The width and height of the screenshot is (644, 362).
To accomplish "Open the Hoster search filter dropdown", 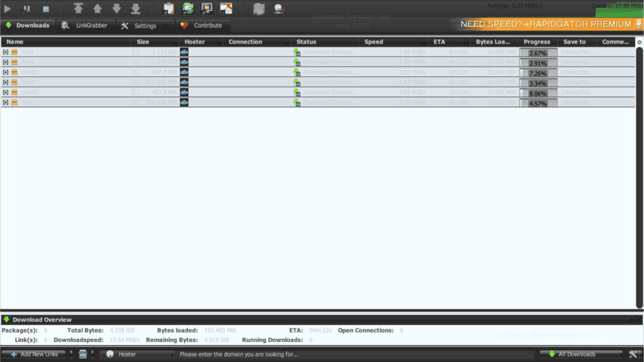I will (x=139, y=354).
